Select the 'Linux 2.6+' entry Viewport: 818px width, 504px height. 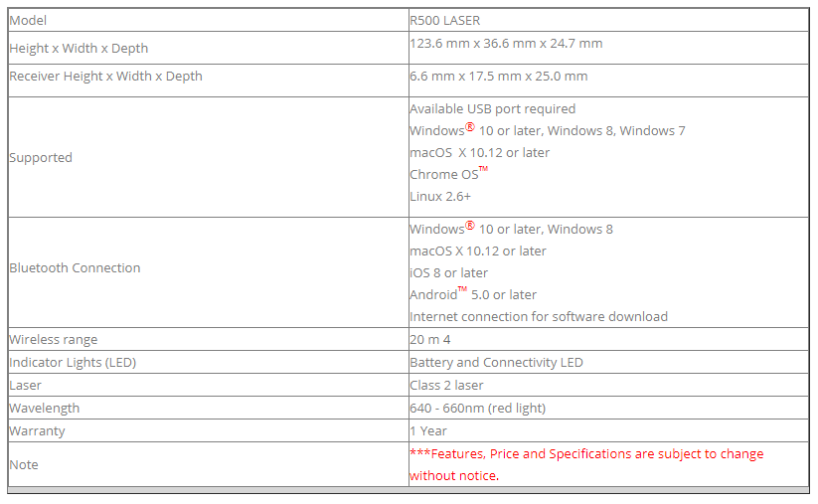click(440, 197)
